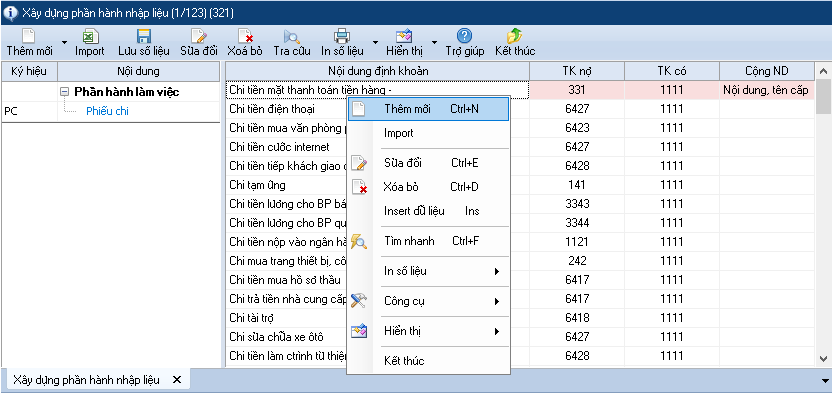Click TK nợ cell 3343
This screenshot has height=393, width=832.
tap(577, 204)
